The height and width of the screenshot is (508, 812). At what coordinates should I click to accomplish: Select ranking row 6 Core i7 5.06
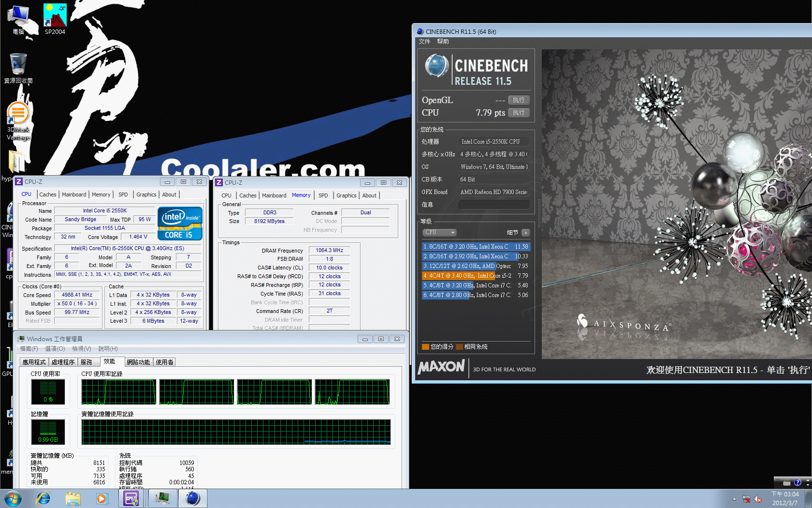[476, 295]
